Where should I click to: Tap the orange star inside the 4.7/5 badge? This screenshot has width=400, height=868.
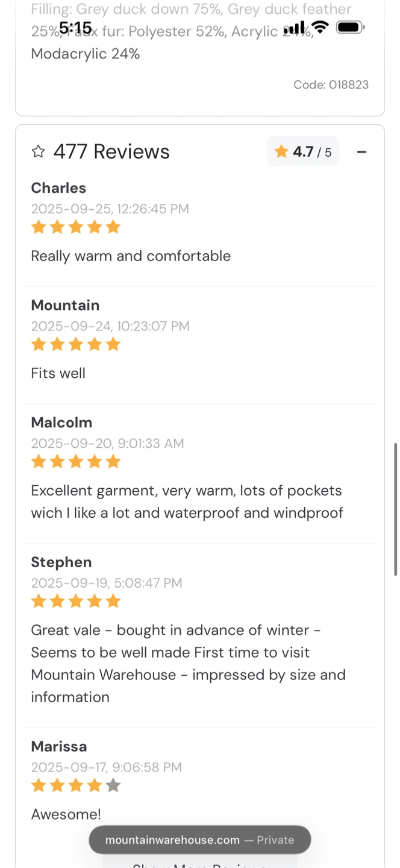coord(281,152)
